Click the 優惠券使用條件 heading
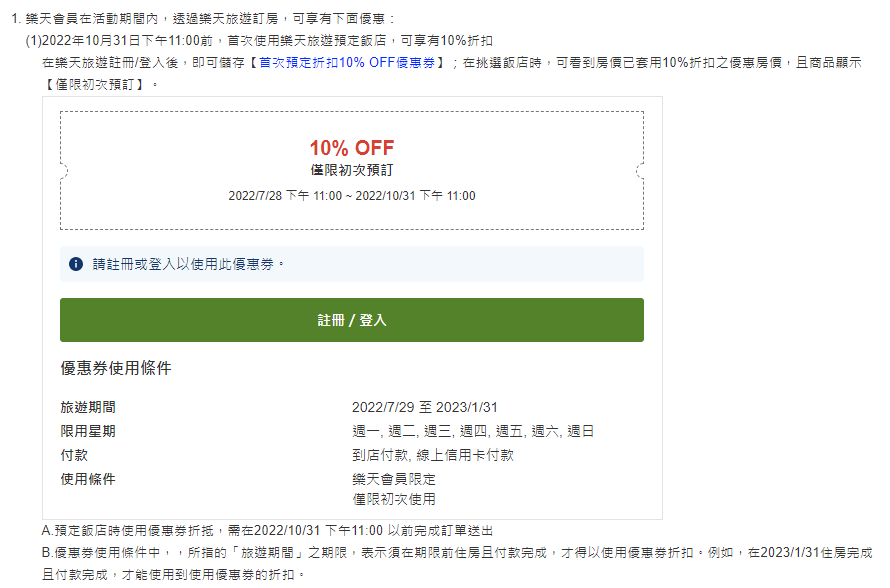890x588 pixels. click(x=116, y=368)
